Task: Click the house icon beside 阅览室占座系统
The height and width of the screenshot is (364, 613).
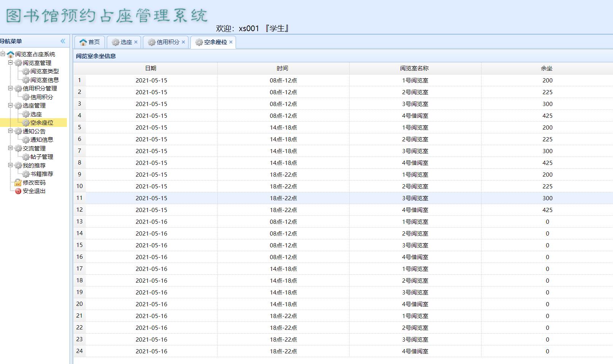Action: coord(10,54)
